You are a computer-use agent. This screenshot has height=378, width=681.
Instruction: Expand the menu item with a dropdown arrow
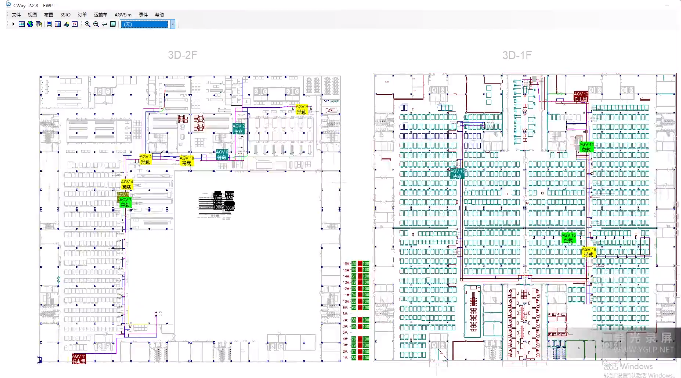pyautogui.click(x=123, y=15)
